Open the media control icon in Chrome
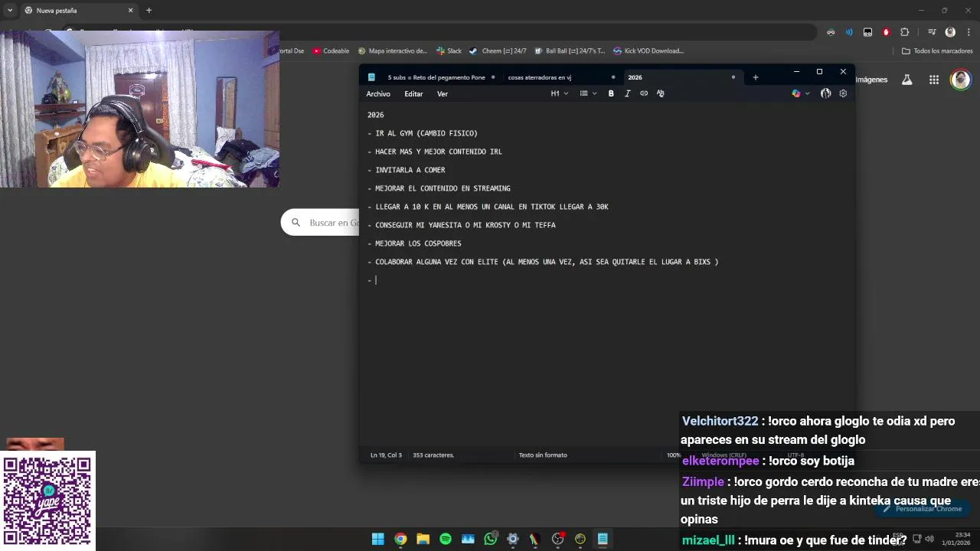The image size is (980, 551). click(x=932, y=32)
